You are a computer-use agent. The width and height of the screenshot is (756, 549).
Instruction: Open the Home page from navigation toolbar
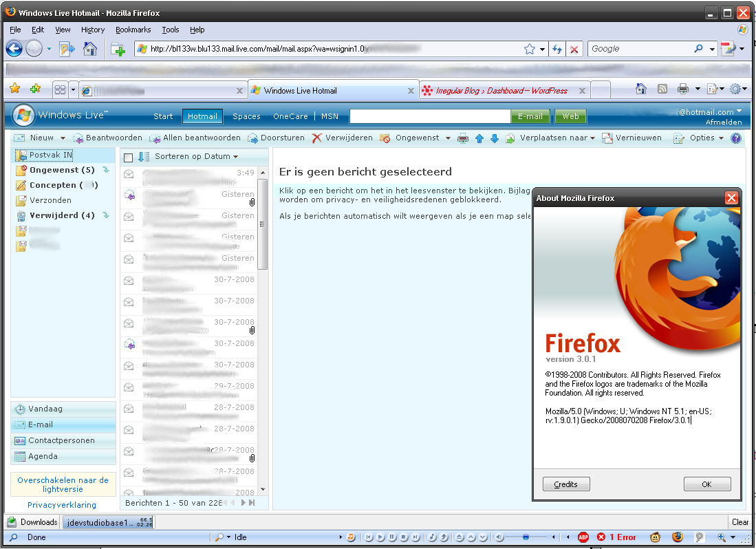[x=89, y=49]
